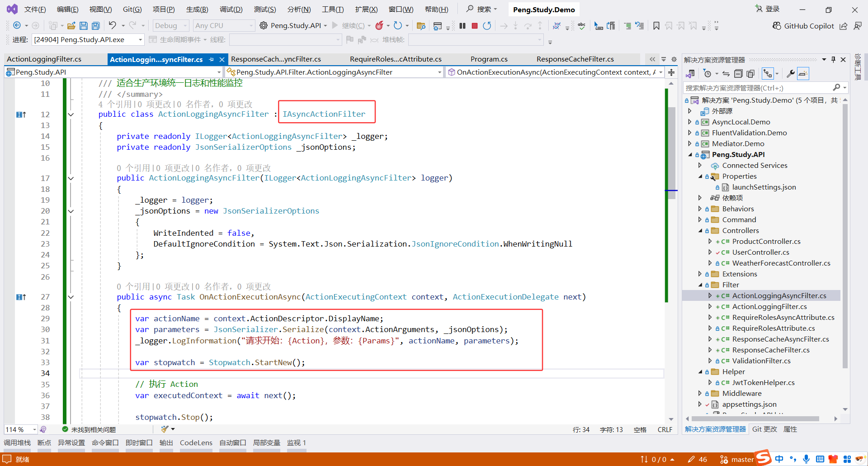Viewport: 868px width, 466px height.
Task: Collapse the class at line 12
Action: (x=71, y=114)
